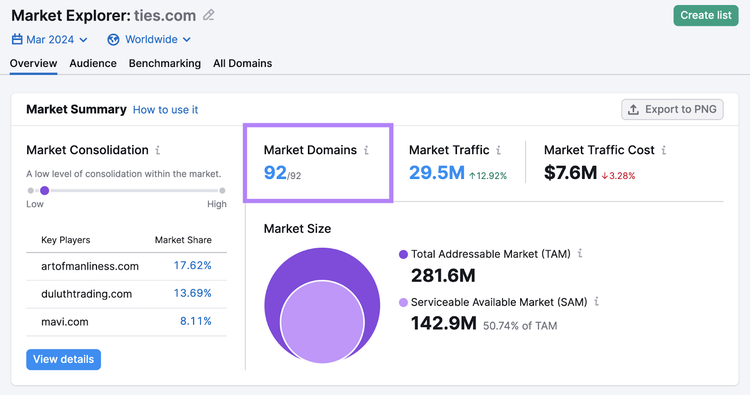Click the View details button
Image resolution: width=750 pixels, height=395 pixels.
click(64, 359)
